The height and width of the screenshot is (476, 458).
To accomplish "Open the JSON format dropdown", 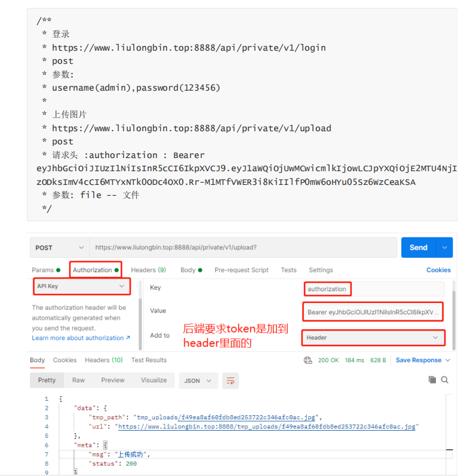I will click(x=198, y=381).
